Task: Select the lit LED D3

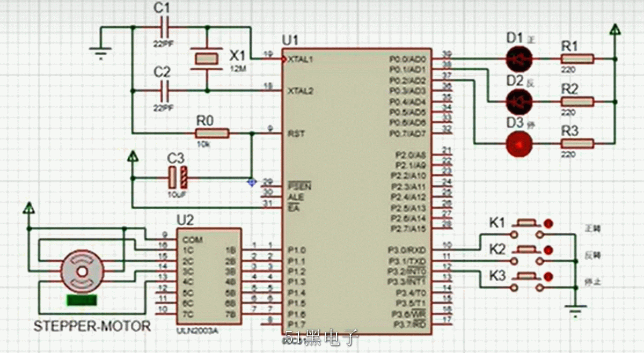Action: [x=519, y=143]
